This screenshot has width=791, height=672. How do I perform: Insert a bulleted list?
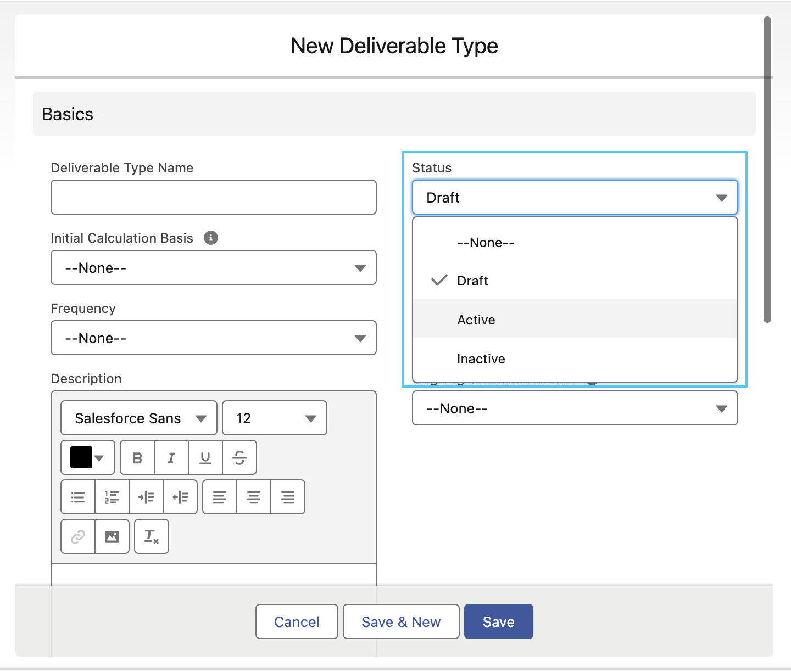(x=78, y=497)
